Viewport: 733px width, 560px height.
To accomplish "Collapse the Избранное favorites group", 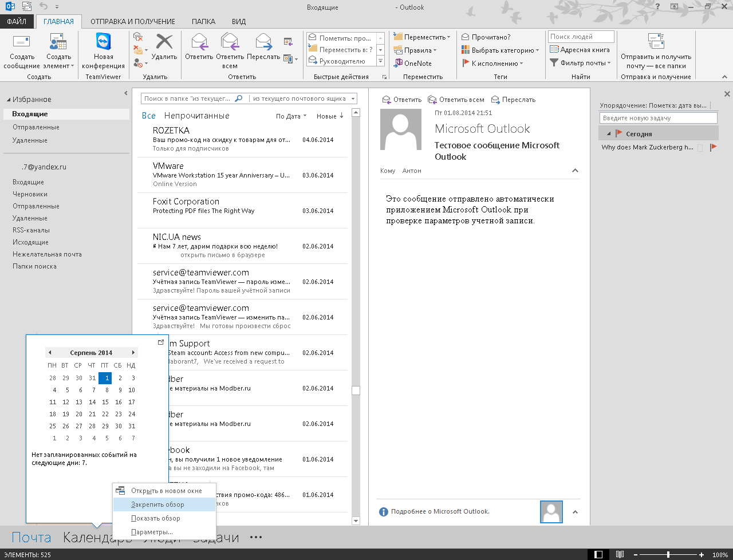I will click(x=9, y=100).
